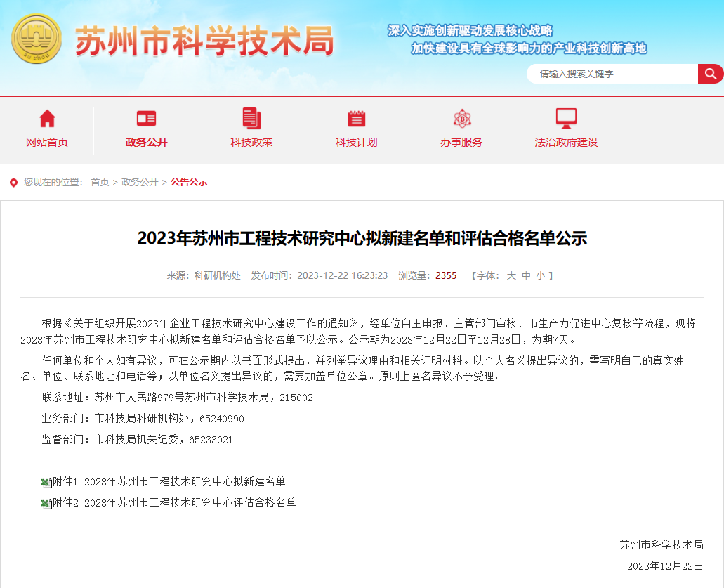Click the red search magnifier button
724x588 pixels.
710,74
